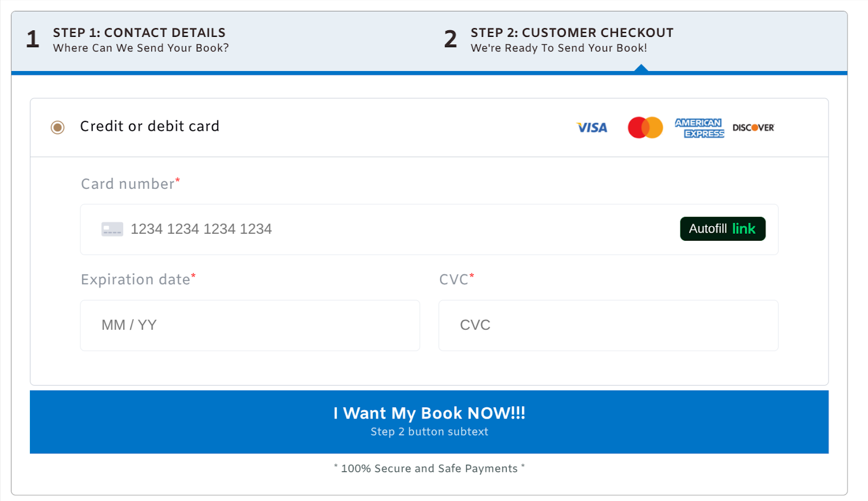The width and height of the screenshot is (868, 501).
Task: Click 100% Secure and Safe Payments text
Action: (x=429, y=468)
